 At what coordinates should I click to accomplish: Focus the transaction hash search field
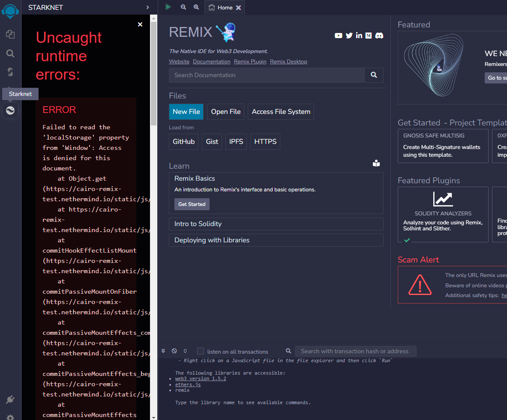point(356,351)
